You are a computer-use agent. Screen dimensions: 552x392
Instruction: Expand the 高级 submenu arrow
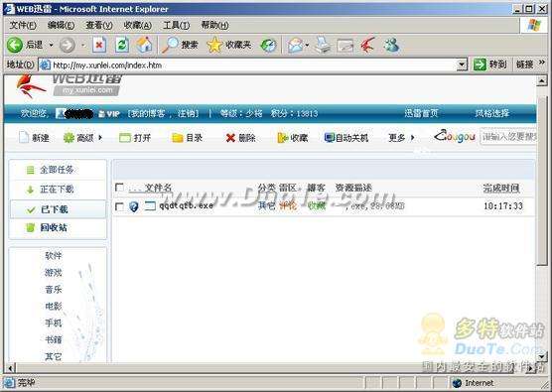point(100,138)
